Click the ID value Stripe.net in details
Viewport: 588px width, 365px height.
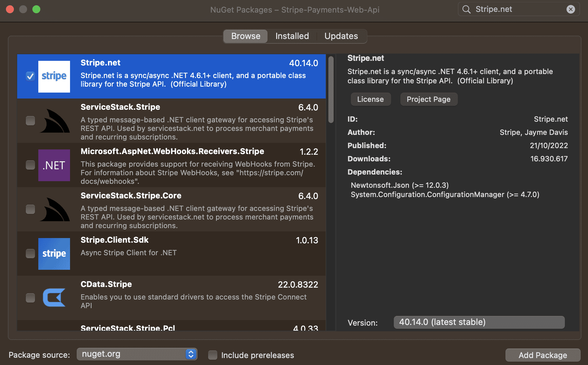(x=551, y=119)
